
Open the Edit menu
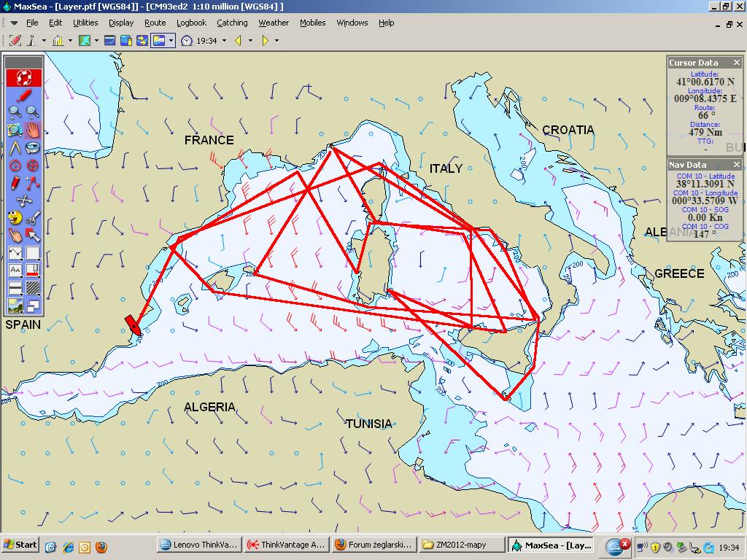[x=55, y=23]
